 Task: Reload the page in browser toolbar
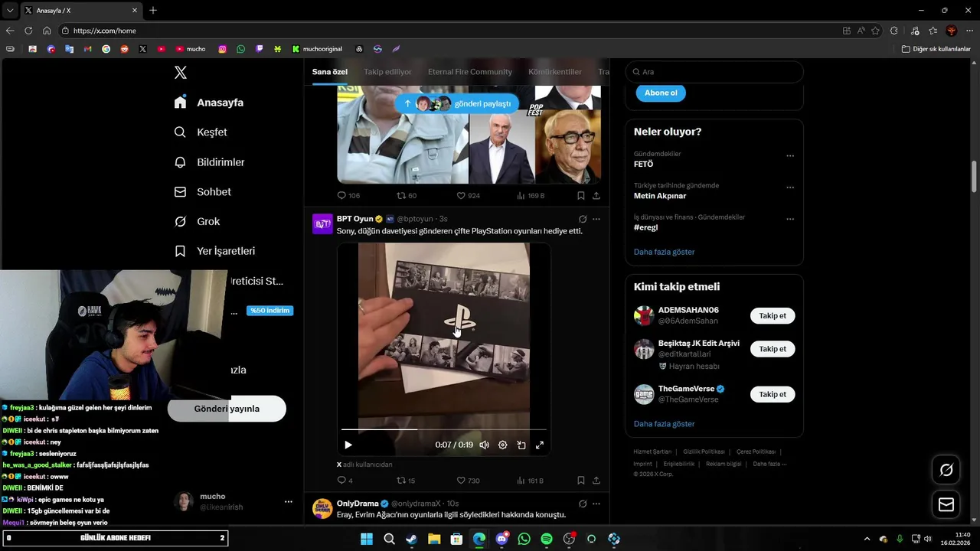[28, 31]
